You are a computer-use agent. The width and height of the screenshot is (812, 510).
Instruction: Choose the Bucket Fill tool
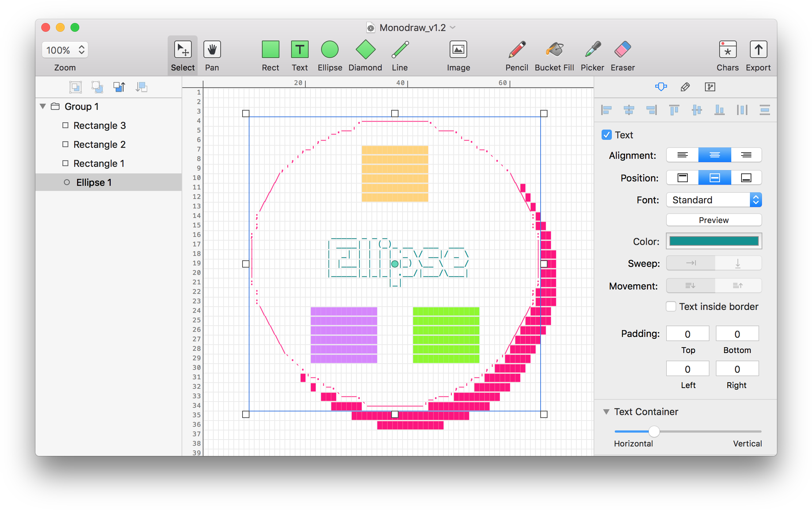point(554,50)
